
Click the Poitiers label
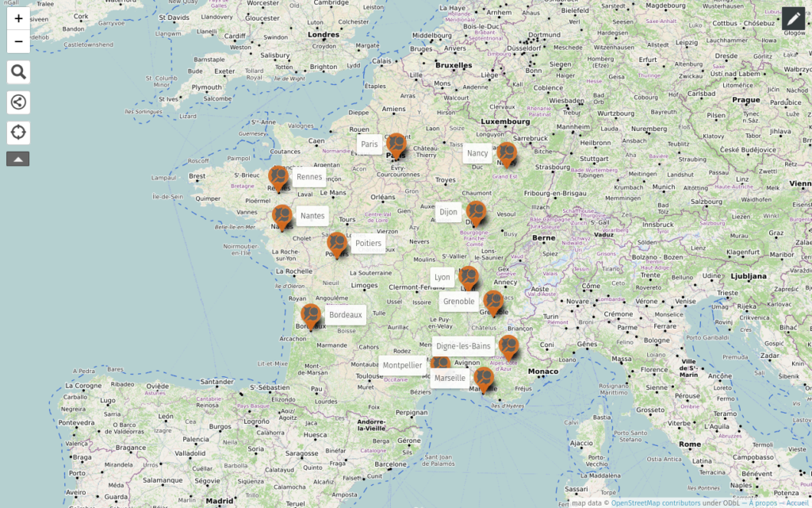tap(368, 243)
